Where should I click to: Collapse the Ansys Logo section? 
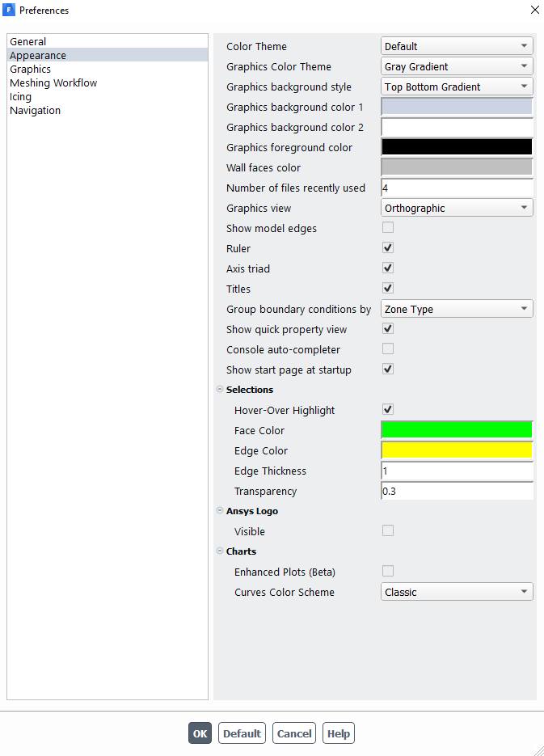(x=220, y=510)
